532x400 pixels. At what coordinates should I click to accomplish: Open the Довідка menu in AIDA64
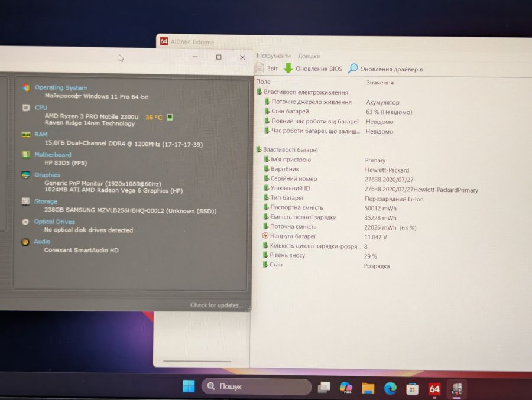coord(309,56)
